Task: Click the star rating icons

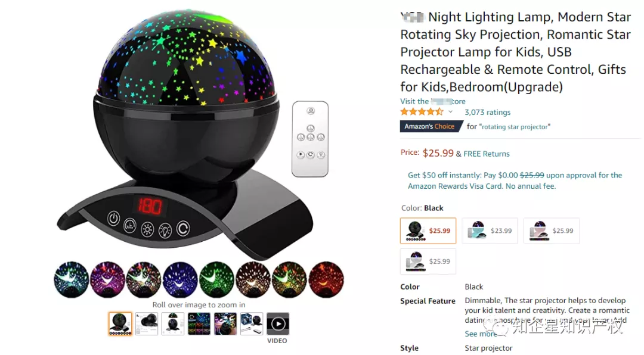Action: coord(422,111)
